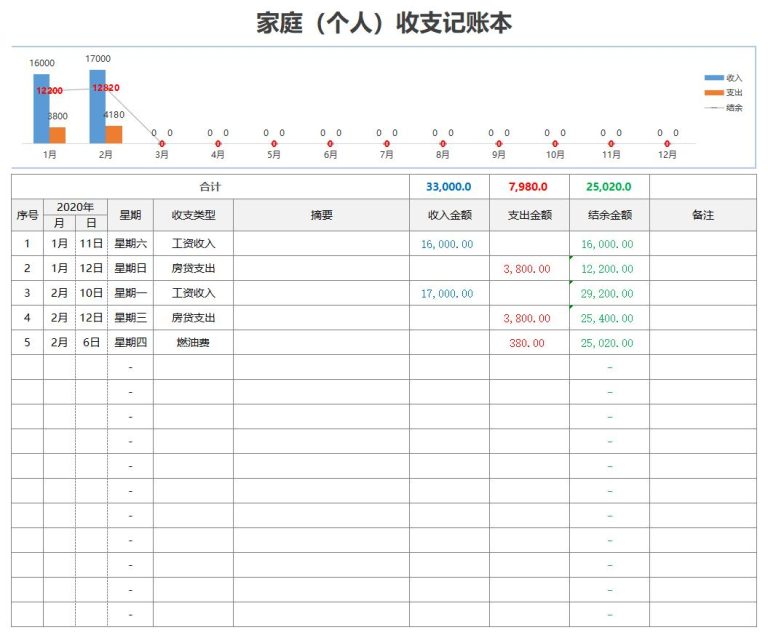Select the 星期三 cell
768x638 pixels.
tap(130, 318)
